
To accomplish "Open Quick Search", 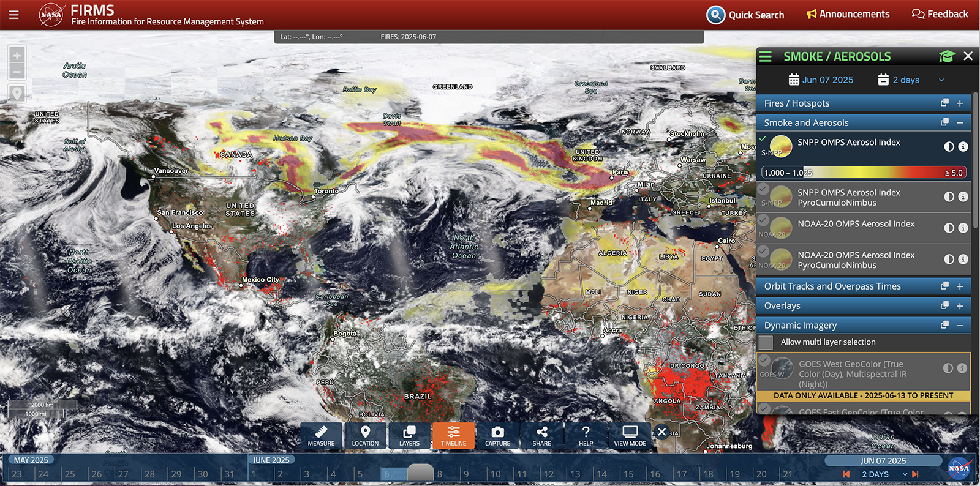I will pos(745,15).
